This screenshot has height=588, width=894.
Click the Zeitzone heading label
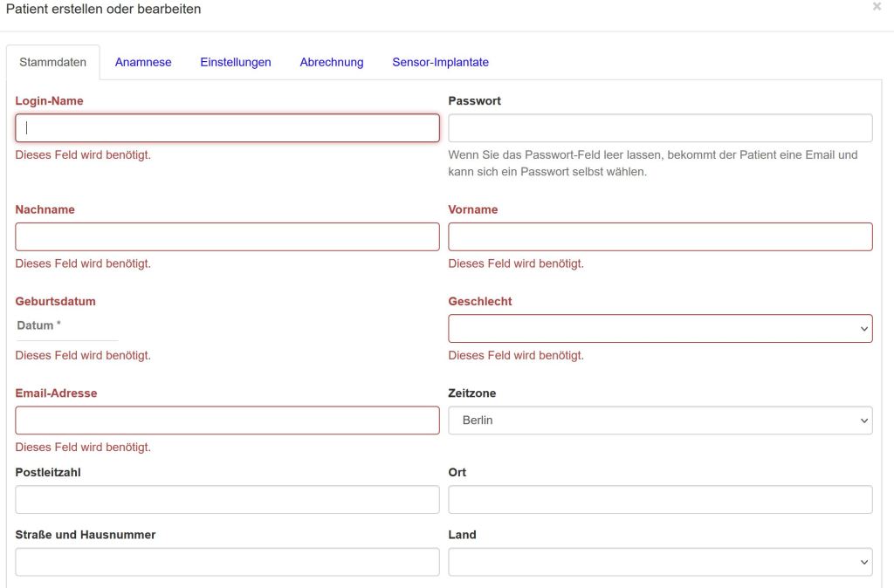pos(472,393)
